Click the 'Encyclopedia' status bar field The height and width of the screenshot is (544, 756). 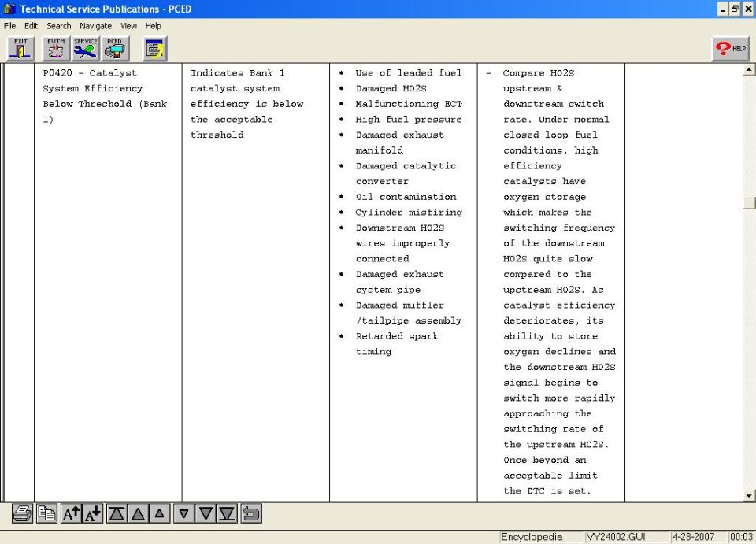pyautogui.click(x=539, y=537)
